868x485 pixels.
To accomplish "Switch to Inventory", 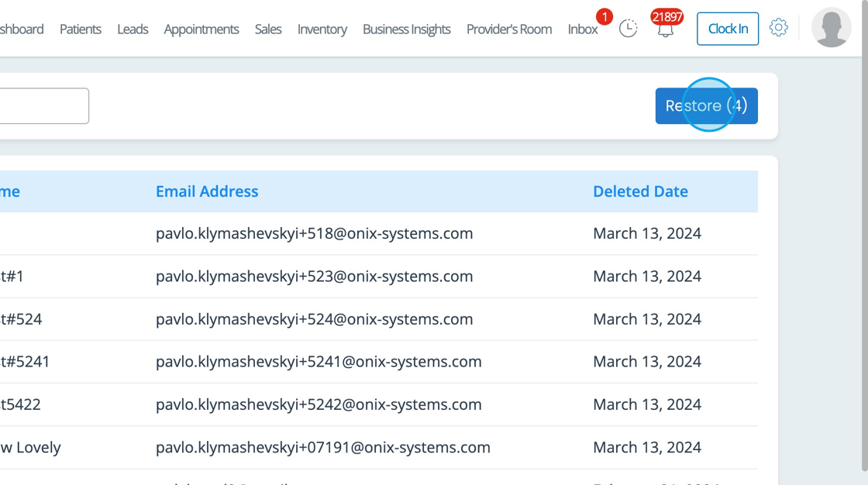I will (x=322, y=29).
